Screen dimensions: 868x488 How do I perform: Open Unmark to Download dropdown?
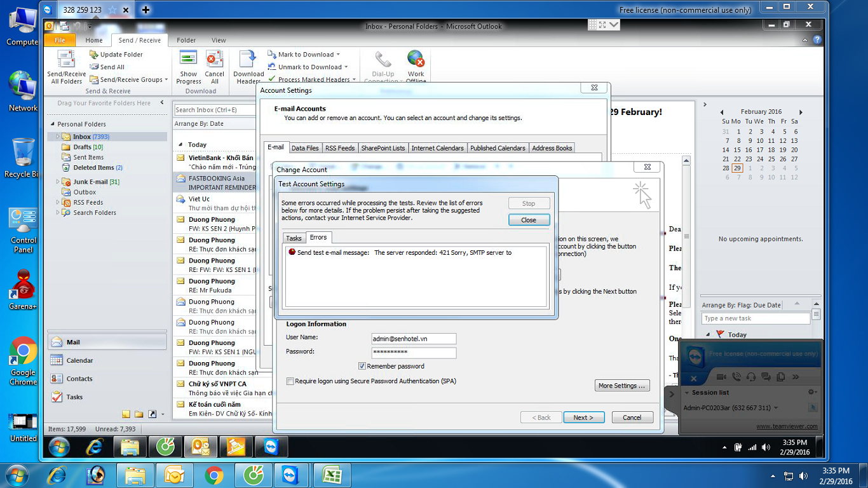[308, 67]
